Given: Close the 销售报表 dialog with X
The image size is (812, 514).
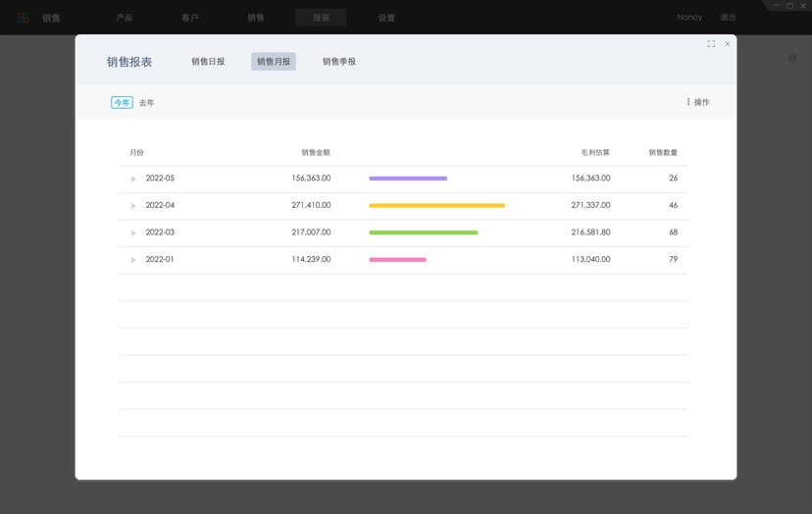Looking at the screenshot, I should [728, 44].
